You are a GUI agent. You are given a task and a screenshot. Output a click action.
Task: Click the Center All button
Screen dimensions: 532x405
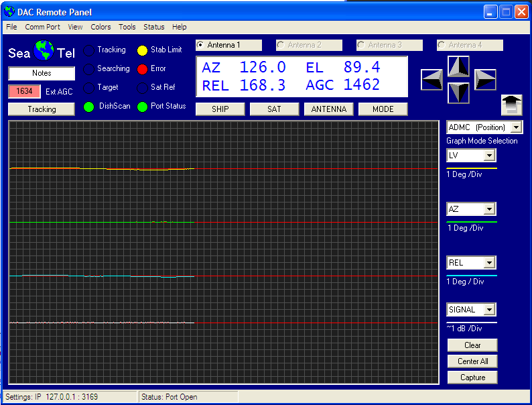point(472,361)
